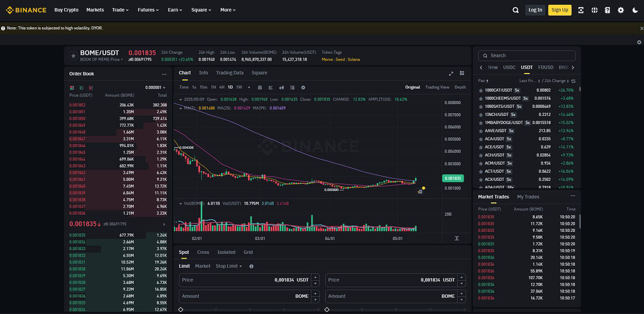Sort market list by Pair
The image size is (644, 314).
[x=483, y=81]
